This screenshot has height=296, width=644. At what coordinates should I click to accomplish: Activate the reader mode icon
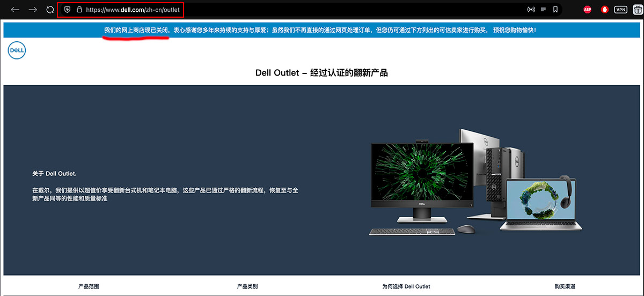tap(544, 10)
